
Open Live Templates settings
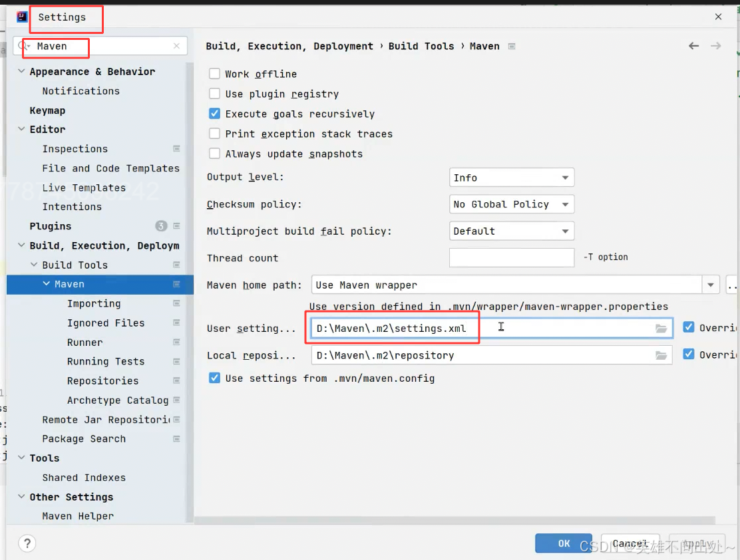point(84,188)
